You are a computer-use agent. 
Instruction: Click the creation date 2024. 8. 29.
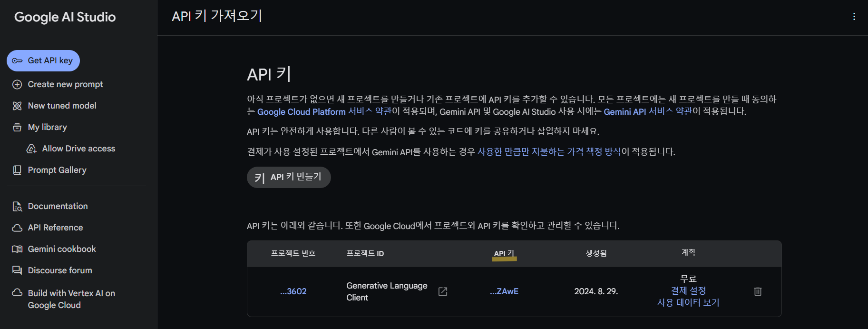[596, 291]
